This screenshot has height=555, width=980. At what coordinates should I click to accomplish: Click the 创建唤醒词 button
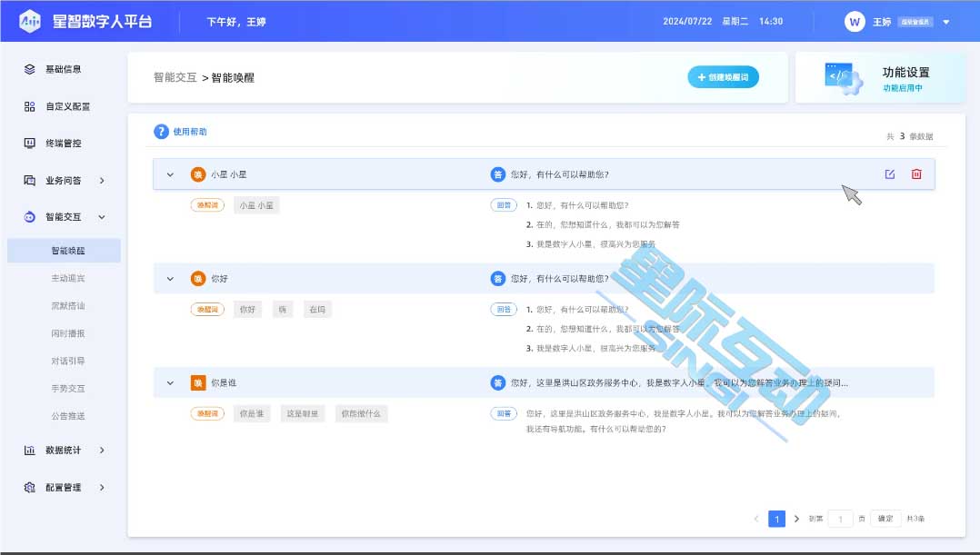pos(723,78)
